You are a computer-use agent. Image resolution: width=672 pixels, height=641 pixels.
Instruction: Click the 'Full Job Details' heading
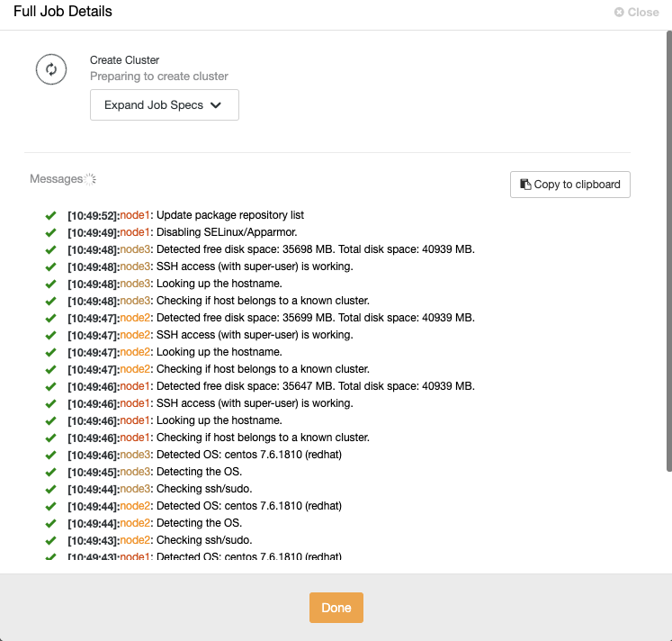63,11
